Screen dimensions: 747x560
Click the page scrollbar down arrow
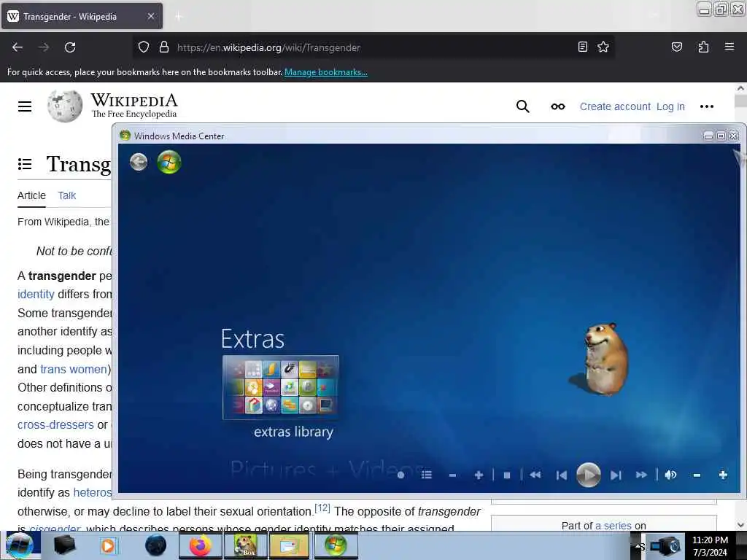click(x=740, y=525)
